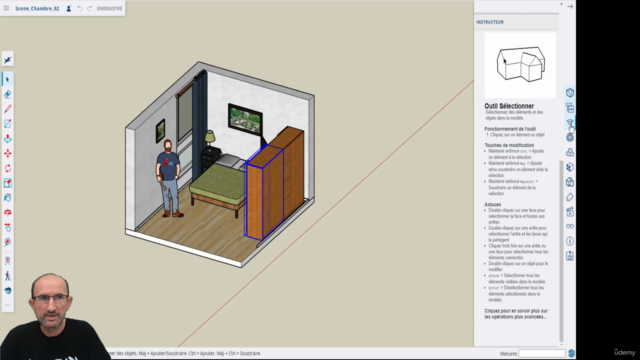Click the Mesures input field

pos(542,353)
